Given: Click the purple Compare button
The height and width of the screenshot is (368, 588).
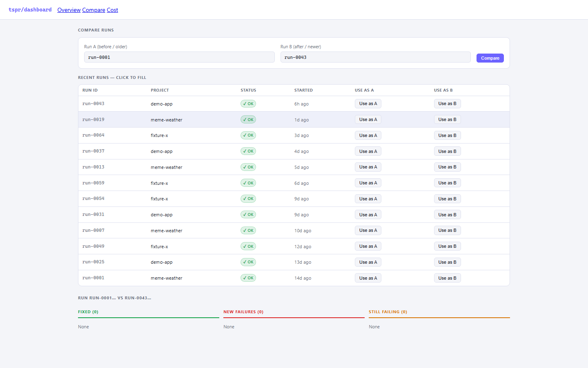Looking at the screenshot, I should 490,58.
